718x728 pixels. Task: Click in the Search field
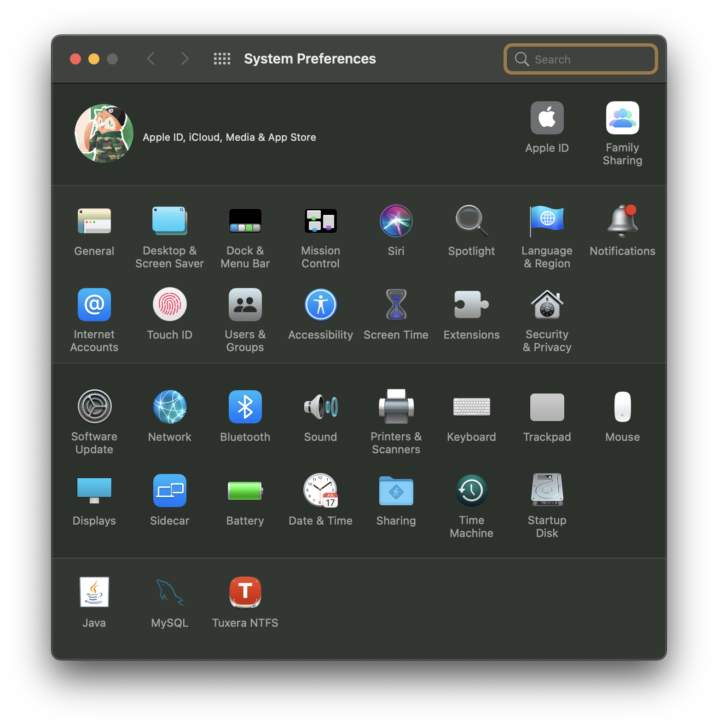pos(581,59)
